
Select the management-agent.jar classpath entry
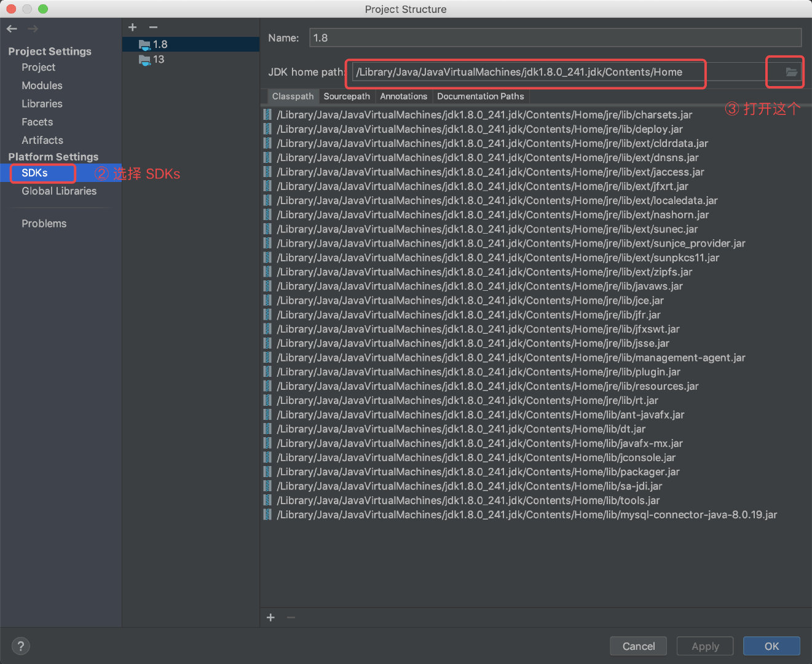click(x=511, y=358)
